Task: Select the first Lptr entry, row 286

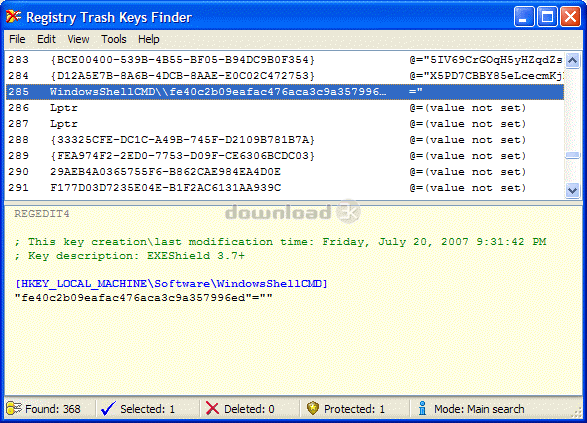Action: click(x=285, y=108)
